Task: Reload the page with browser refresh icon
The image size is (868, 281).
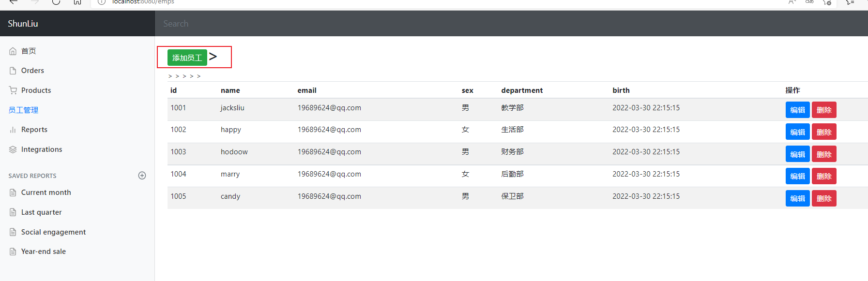Action: pos(56,2)
